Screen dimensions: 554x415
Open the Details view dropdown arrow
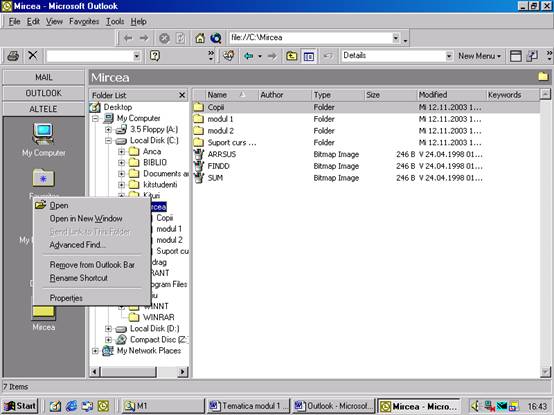pos(449,56)
